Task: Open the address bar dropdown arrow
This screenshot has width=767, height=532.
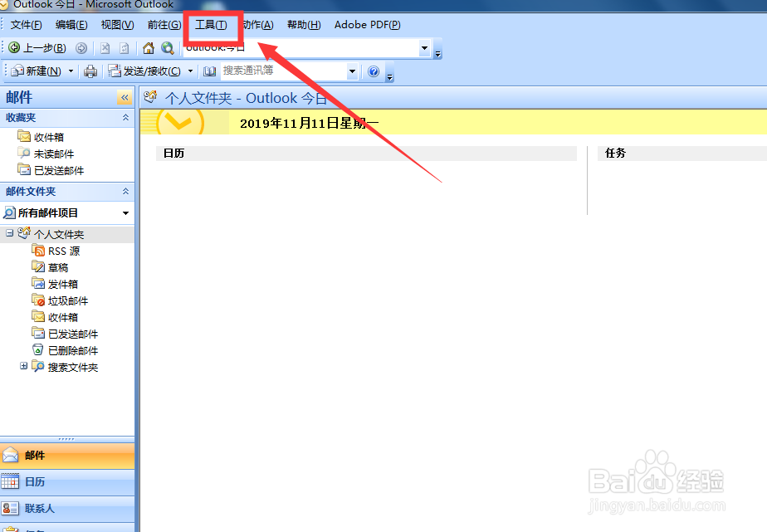Action: (425, 48)
